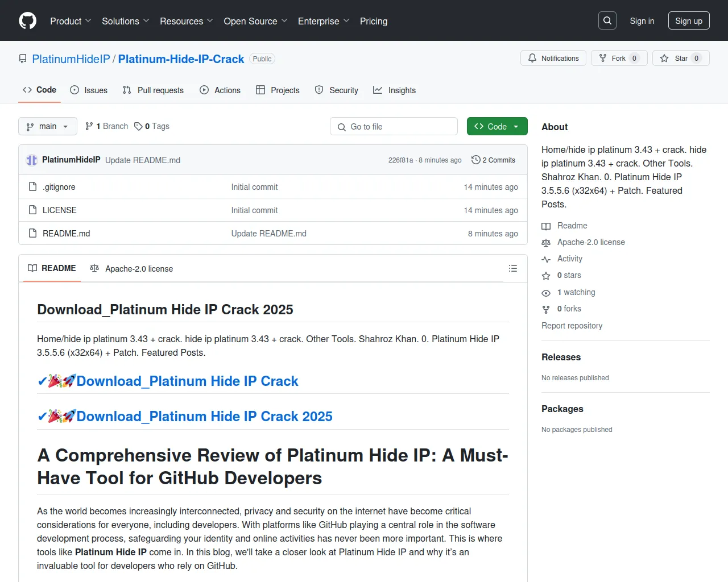Viewport: 728px width, 582px height.
Task: Click the GitHub logo icon
Action: (x=27, y=21)
